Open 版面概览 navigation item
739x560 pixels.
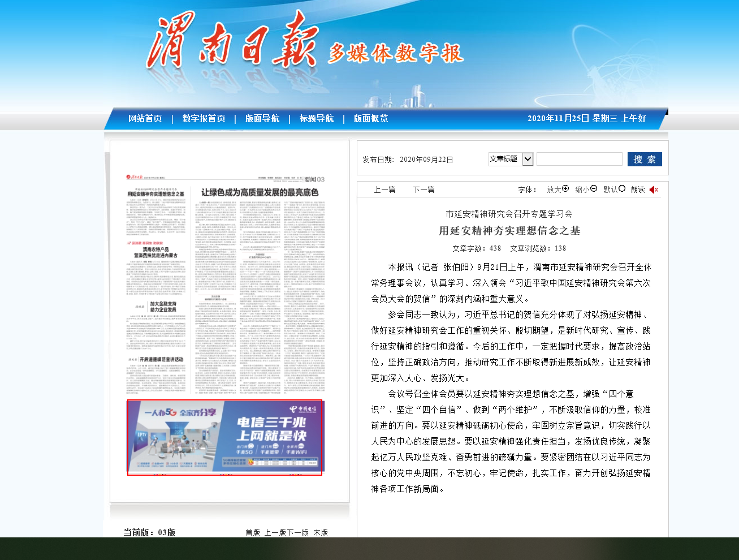[371, 118]
